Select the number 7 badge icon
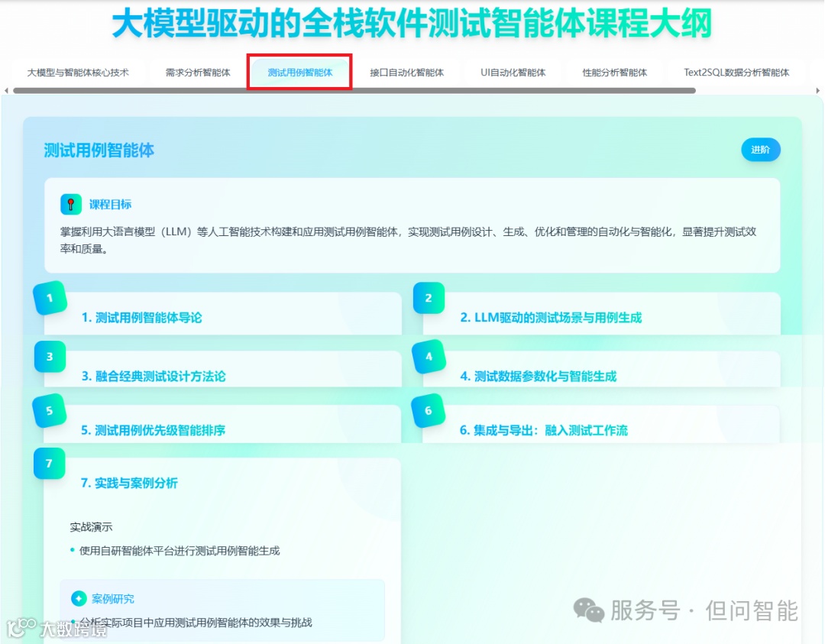Screen dimensions: 825x644 point(49,464)
